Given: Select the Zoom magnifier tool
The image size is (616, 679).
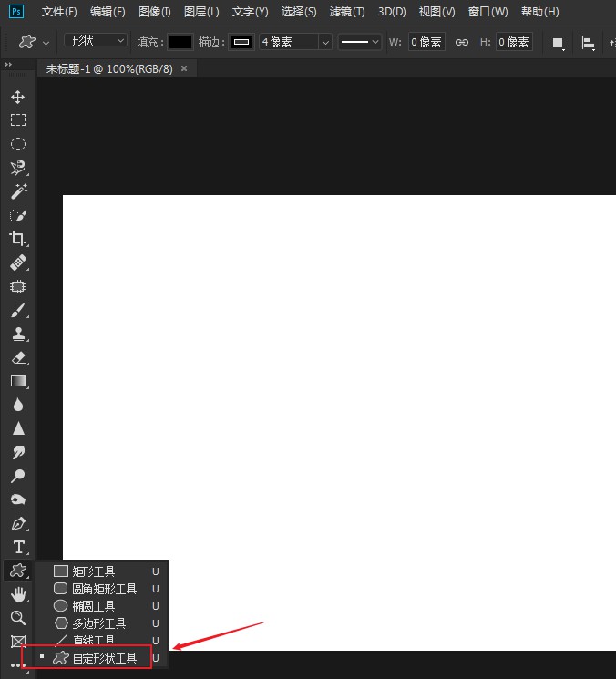Looking at the screenshot, I should point(18,618).
